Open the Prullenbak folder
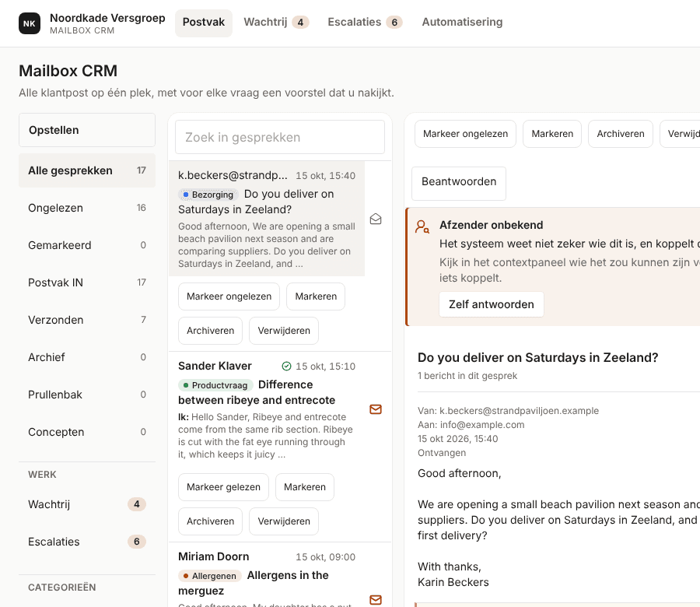The width and height of the screenshot is (700, 607). pos(87,395)
